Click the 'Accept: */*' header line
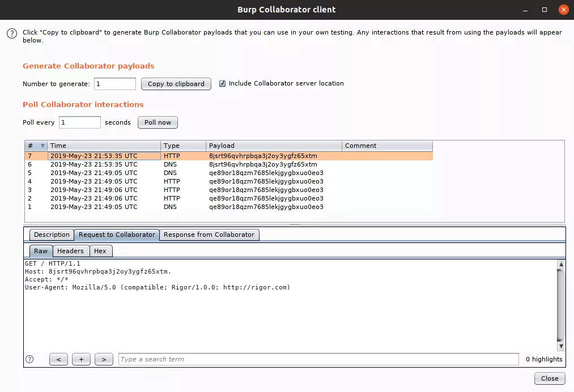Screen dimensions: 574x392 pos(46,279)
